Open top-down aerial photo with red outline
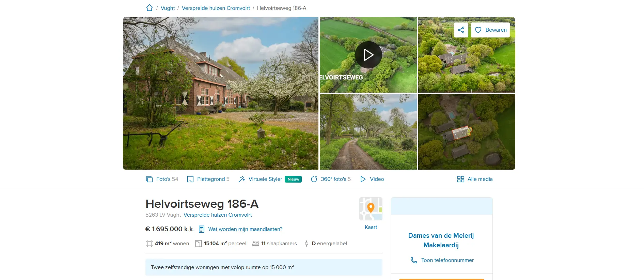 [467, 132]
